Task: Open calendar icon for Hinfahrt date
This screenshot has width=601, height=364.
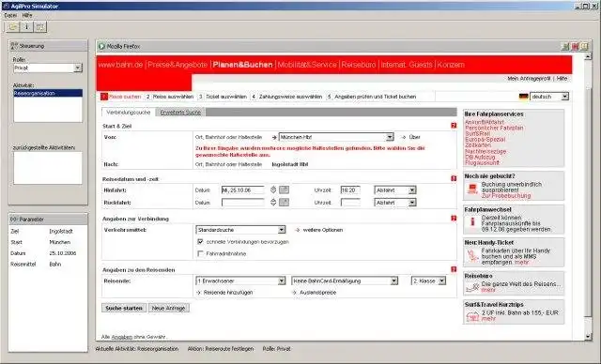Action: tap(284, 190)
